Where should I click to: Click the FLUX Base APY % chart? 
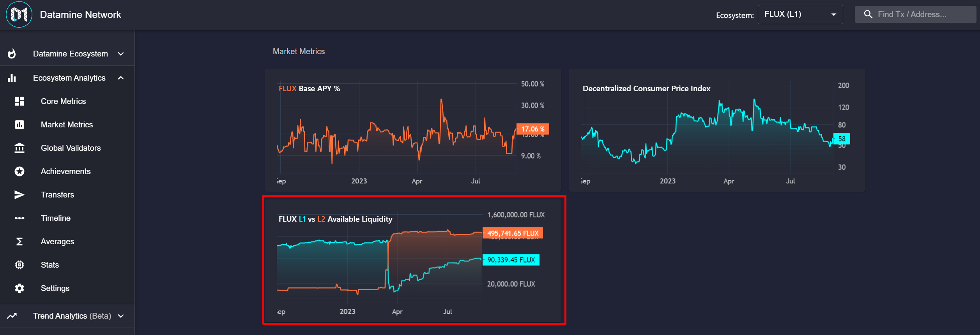[x=413, y=130]
